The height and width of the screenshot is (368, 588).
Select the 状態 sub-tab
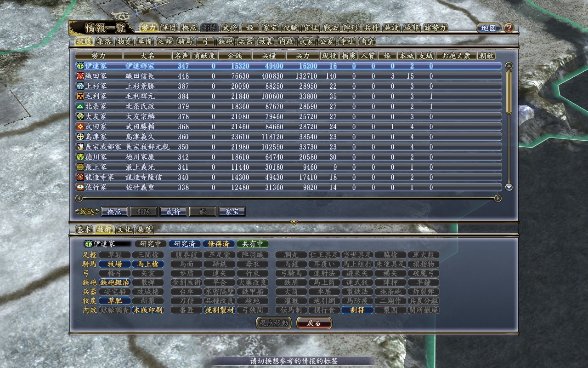pyautogui.click(x=85, y=41)
